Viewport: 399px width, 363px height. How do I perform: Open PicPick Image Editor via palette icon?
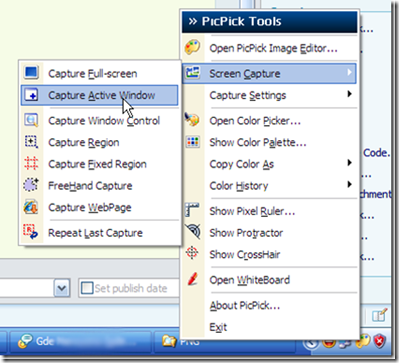[193, 47]
